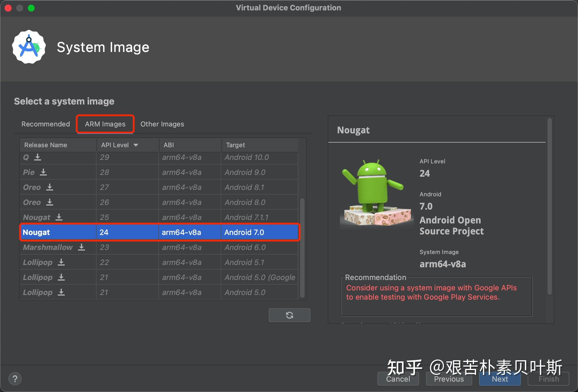This screenshot has height=392, width=578.
Task: Click the green zoom window button
Action: pos(31,8)
